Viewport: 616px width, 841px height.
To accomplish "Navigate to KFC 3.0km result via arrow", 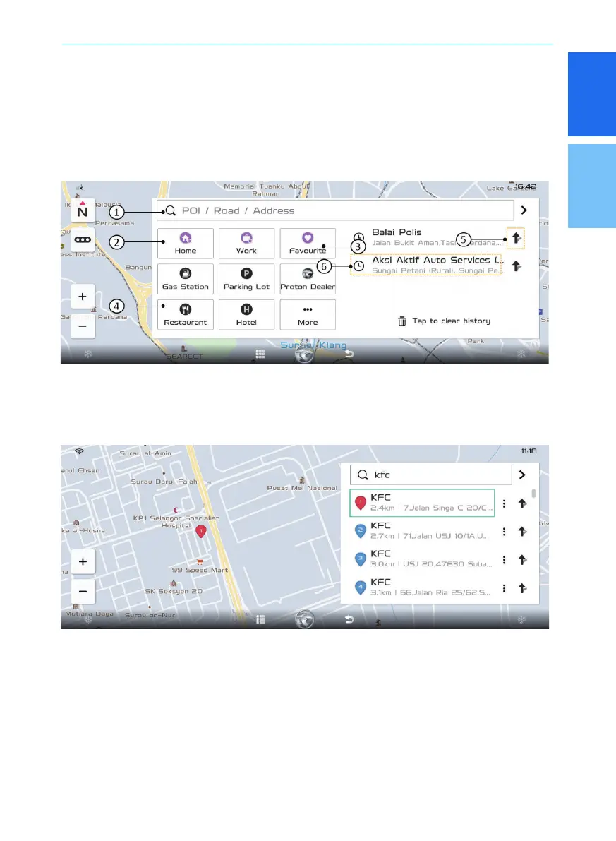I will point(522,560).
